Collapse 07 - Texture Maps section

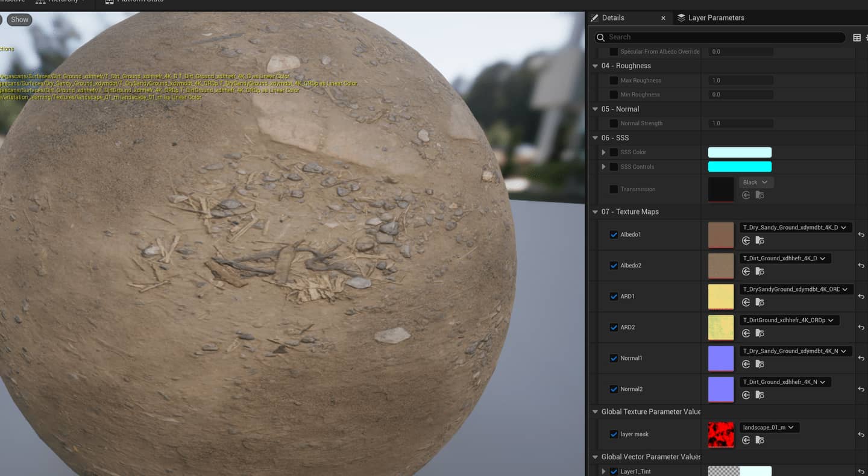click(x=596, y=212)
